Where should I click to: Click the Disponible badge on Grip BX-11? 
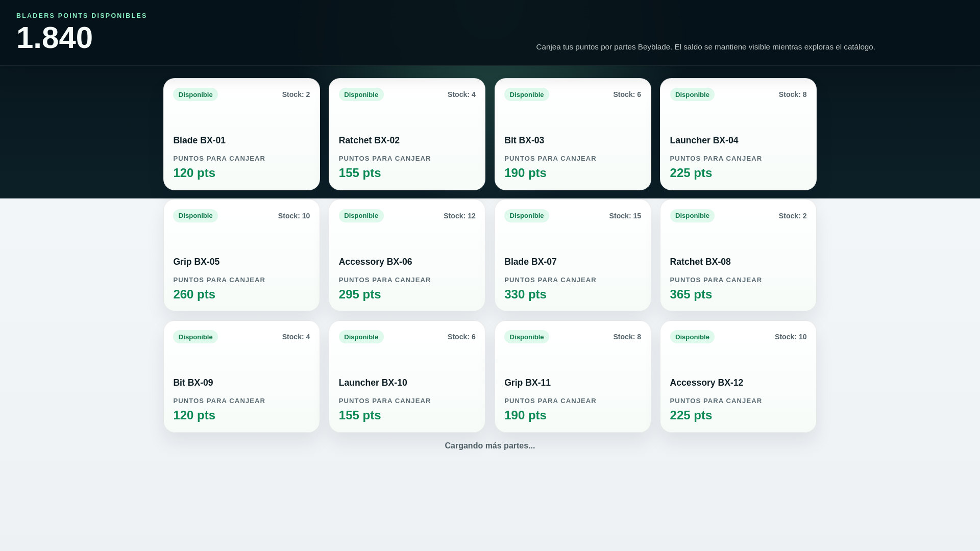coord(527,337)
